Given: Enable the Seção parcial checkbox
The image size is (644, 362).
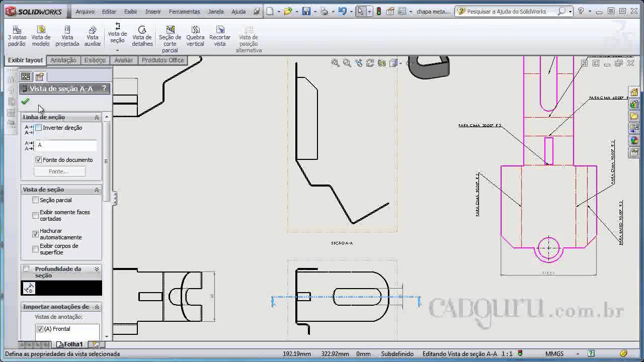Looking at the screenshot, I should (x=35, y=200).
